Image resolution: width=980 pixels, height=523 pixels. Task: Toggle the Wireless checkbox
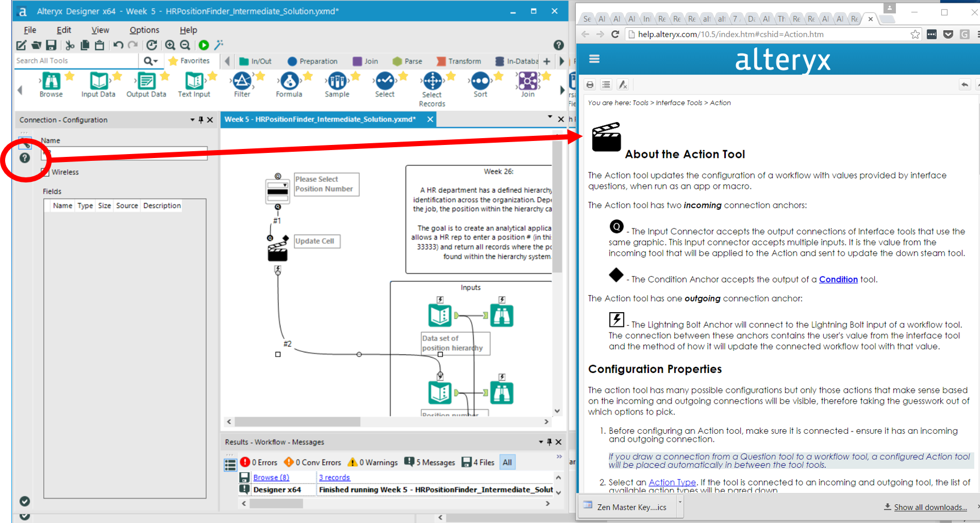(45, 172)
